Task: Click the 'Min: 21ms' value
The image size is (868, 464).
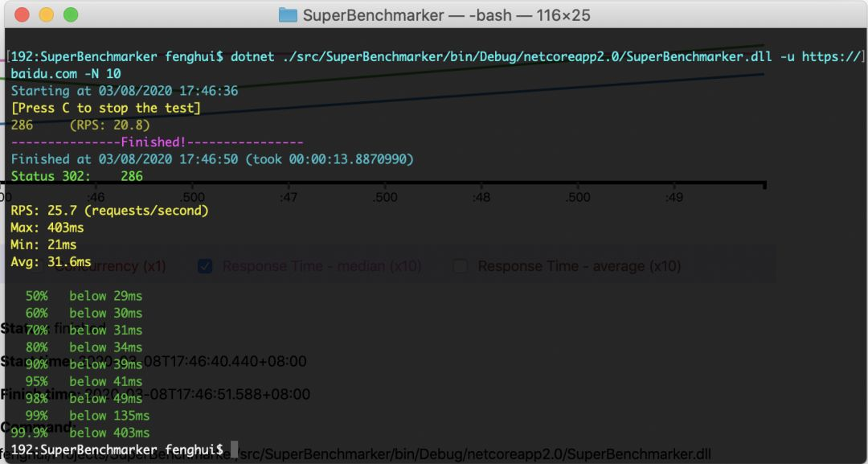Action: (43, 244)
